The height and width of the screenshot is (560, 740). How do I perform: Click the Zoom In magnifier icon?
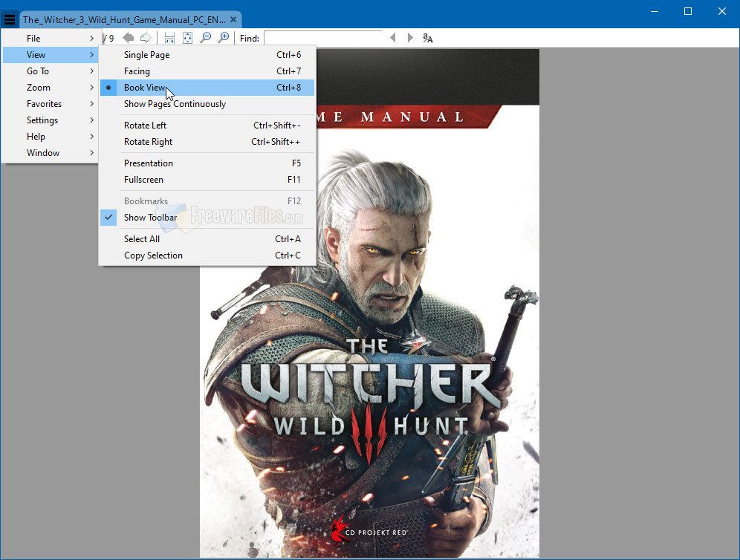223,37
